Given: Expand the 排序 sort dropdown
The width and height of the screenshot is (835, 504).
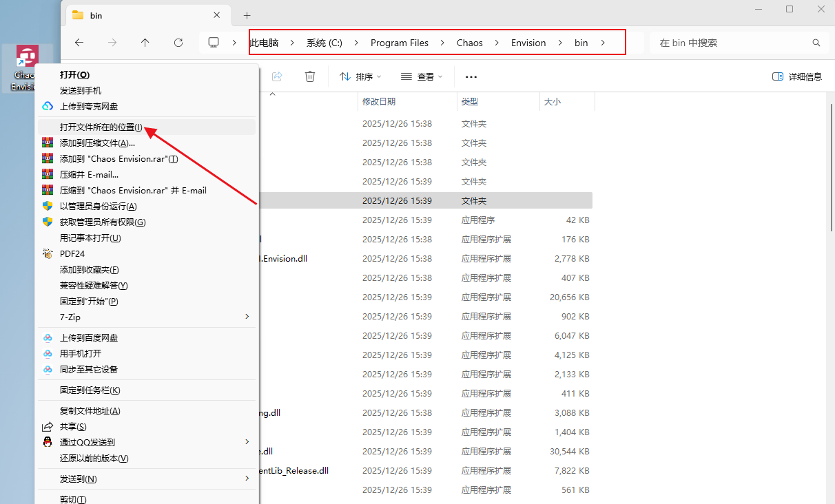Looking at the screenshot, I should 360,76.
